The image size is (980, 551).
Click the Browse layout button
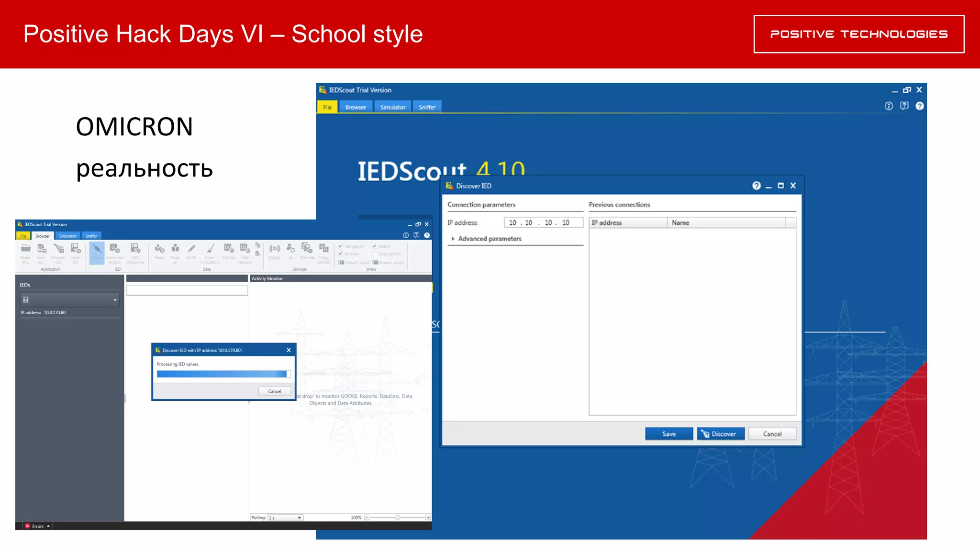pyautogui.click(x=388, y=263)
